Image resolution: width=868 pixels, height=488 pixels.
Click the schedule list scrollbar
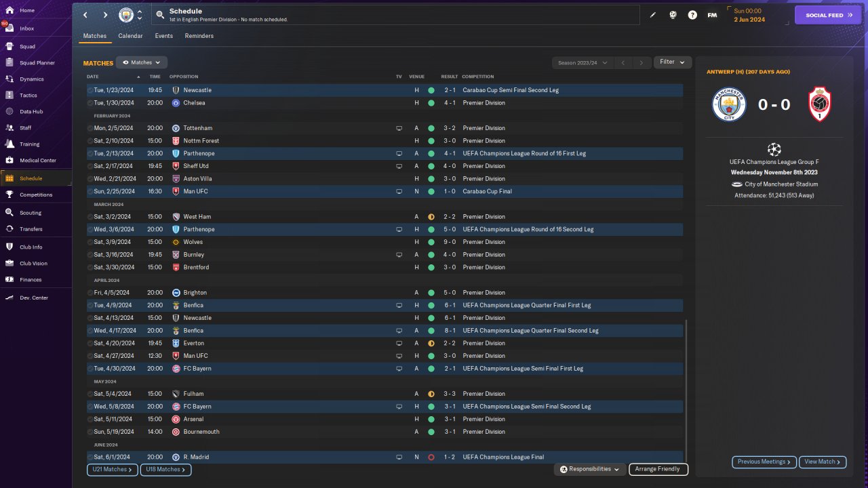[686, 390]
